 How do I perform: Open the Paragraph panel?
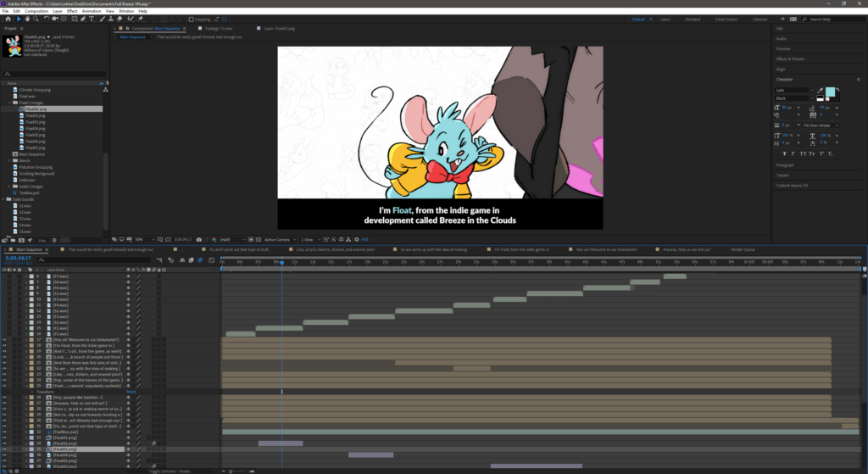coord(785,165)
